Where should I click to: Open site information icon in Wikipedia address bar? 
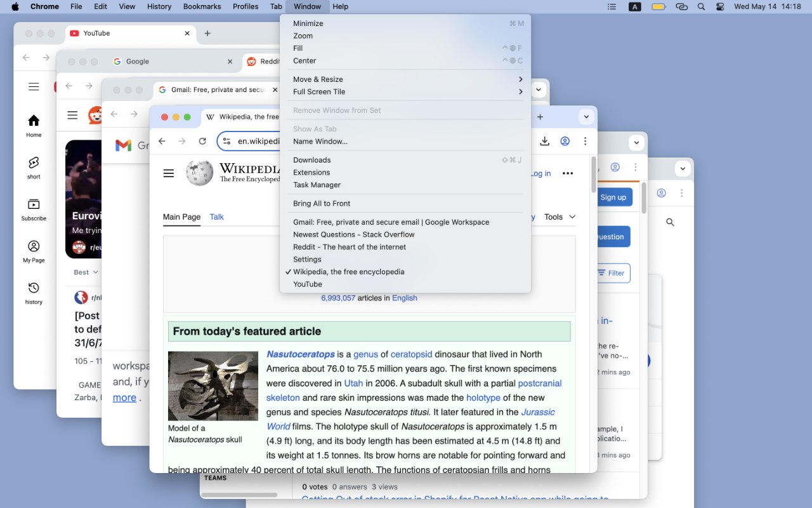click(226, 141)
